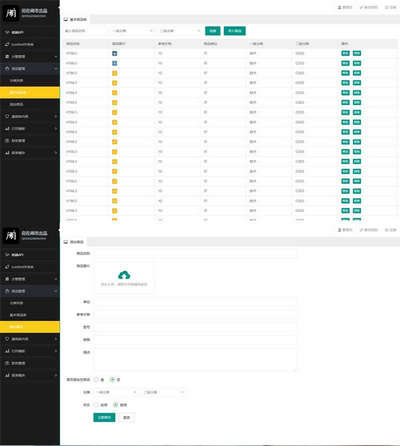Click the green submit button at the form bottom
The image size is (400, 446).
[104, 417]
